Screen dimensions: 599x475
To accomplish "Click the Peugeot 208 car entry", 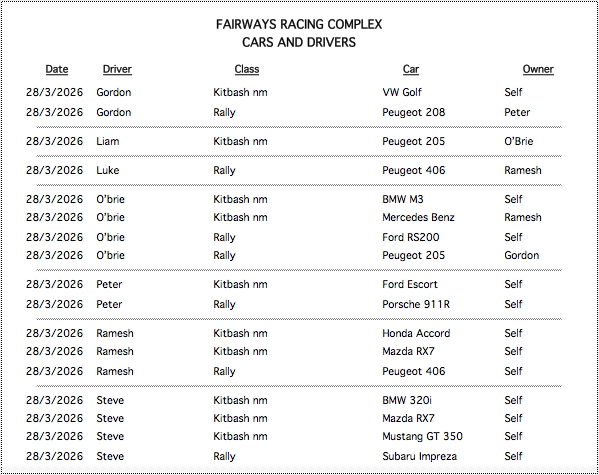I will tap(414, 112).
